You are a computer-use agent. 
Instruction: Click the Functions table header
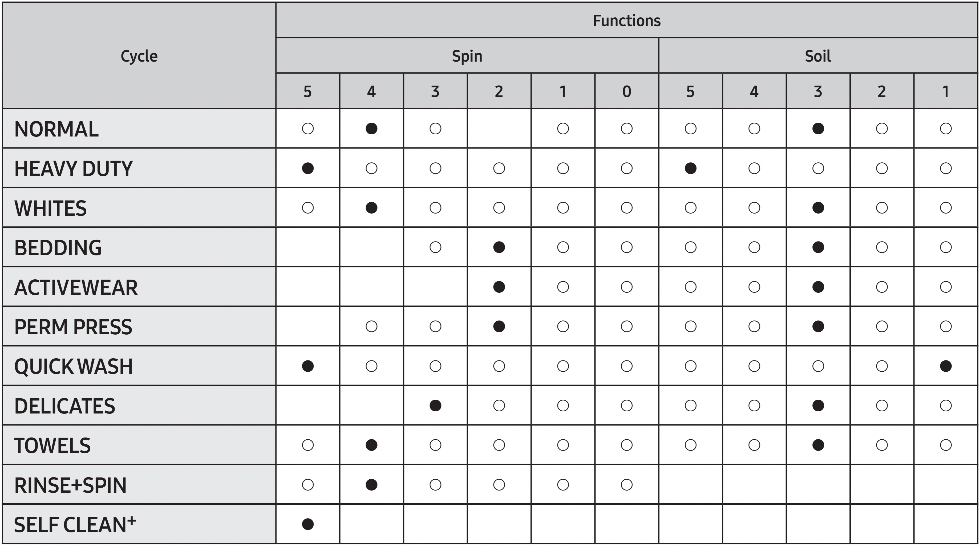(x=627, y=21)
